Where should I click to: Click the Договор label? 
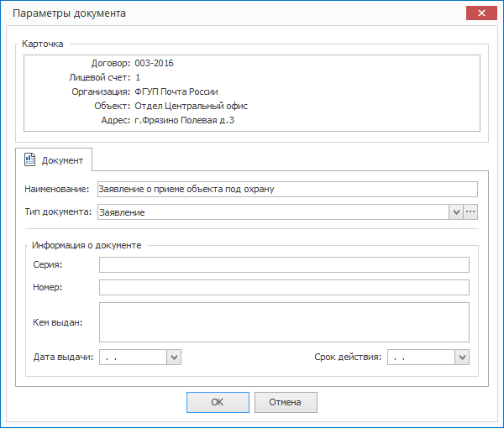pyautogui.click(x=111, y=63)
